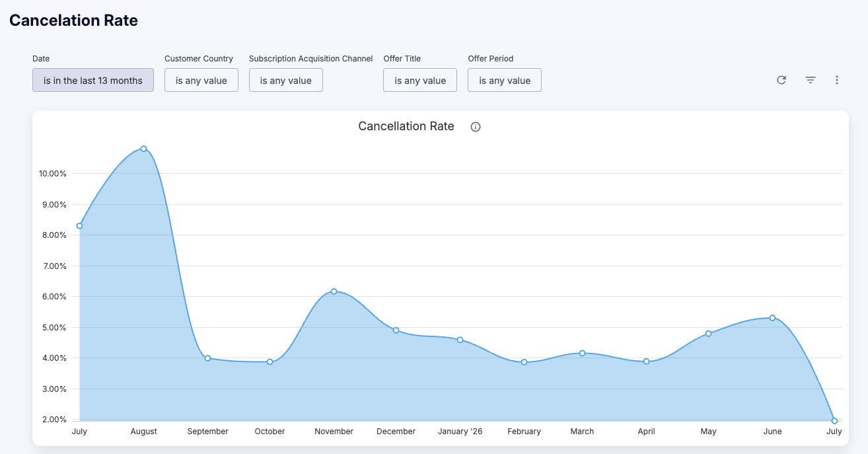This screenshot has width=868, height=454.
Task: Select the December data point on chart
Action: click(396, 330)
